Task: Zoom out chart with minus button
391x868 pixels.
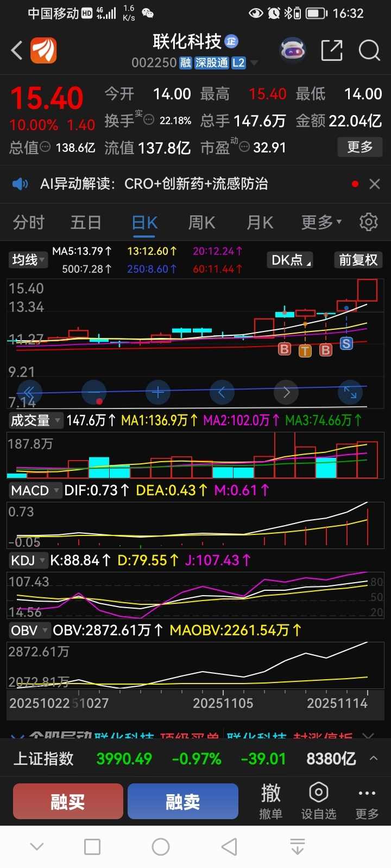Action: coord(93,392)
